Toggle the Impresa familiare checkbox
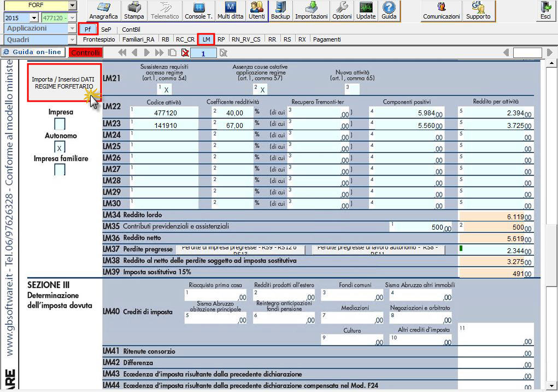Screen dimensions: 558x392 point(60,170)
